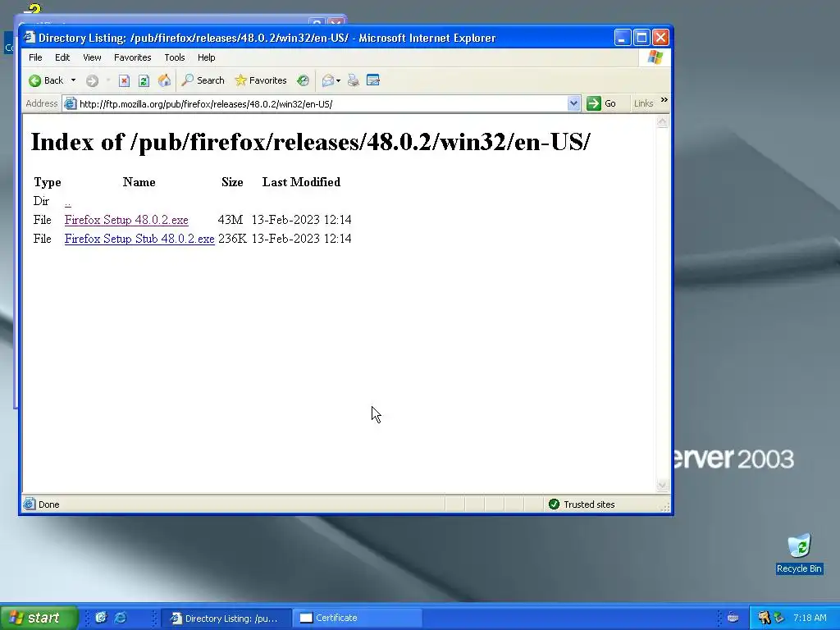The height and width of the screenshot is (630, 840).
Task: Click the page's scroll up arrow
Action: click(x=662, y=121)
